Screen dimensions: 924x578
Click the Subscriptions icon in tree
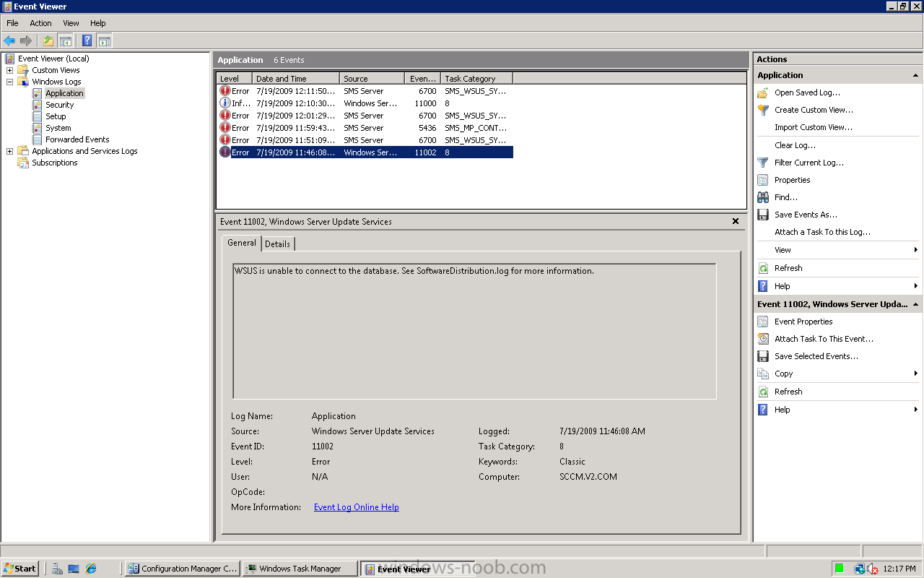23,163
